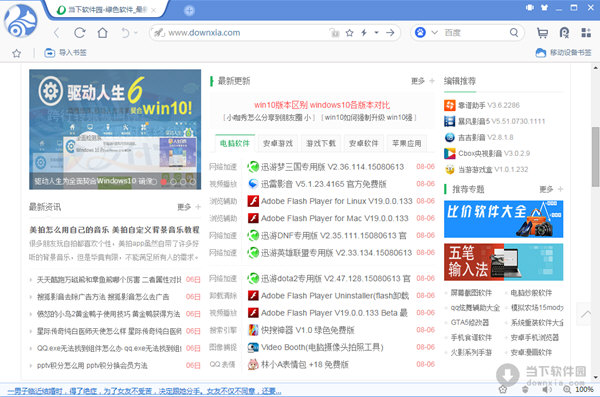
Task: Open QQ.exe无法找到组件 news item
Action: tap(109, 348)
